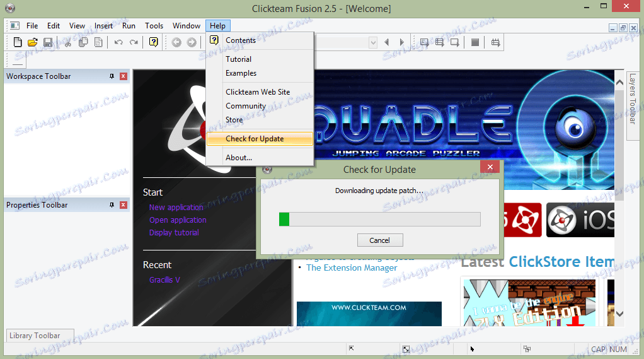Close the Help menu
The width and height of the screenshot is (644, 359).
click(217, 25)
